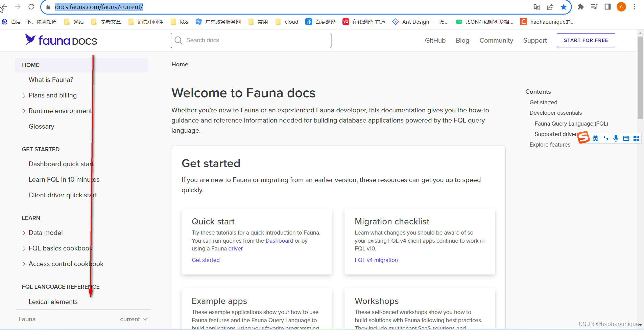
Task: Open the media control playlist icon
Action: [x=594, y=7]
